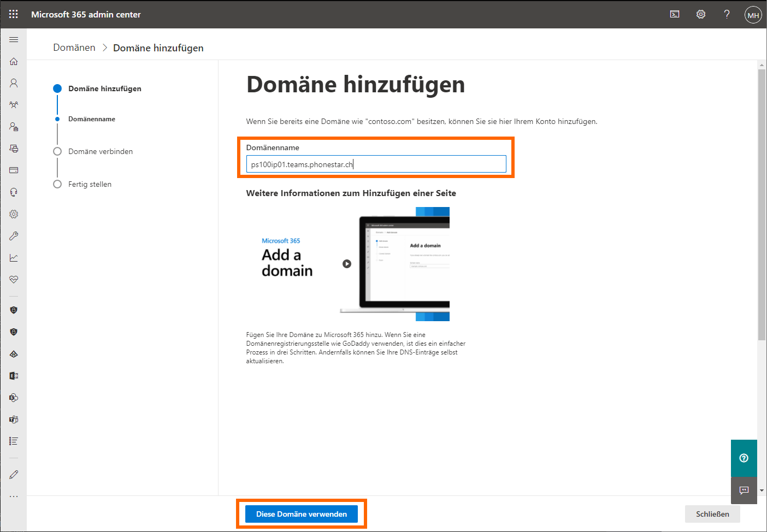
Task: Select Fertig stellen wizard step
Action: pos(90,184)
